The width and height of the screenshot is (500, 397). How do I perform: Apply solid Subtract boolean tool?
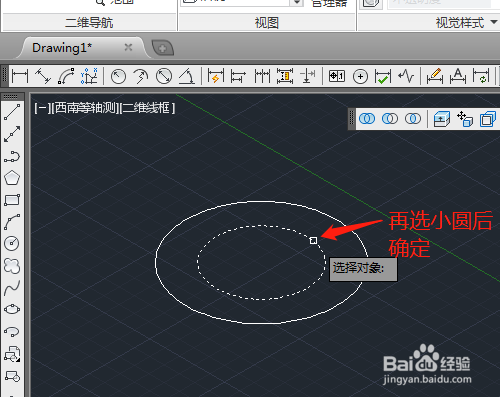pos(390,119)
